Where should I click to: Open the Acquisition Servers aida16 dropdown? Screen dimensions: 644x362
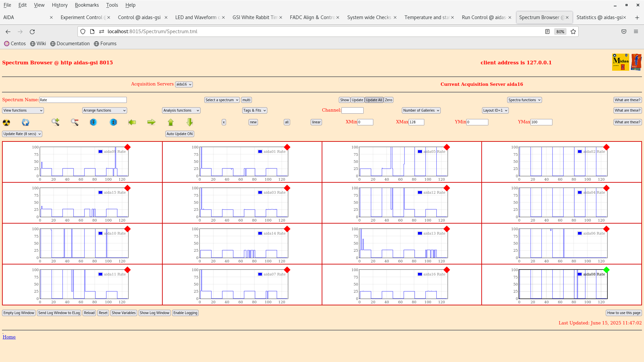coord(184,84)
